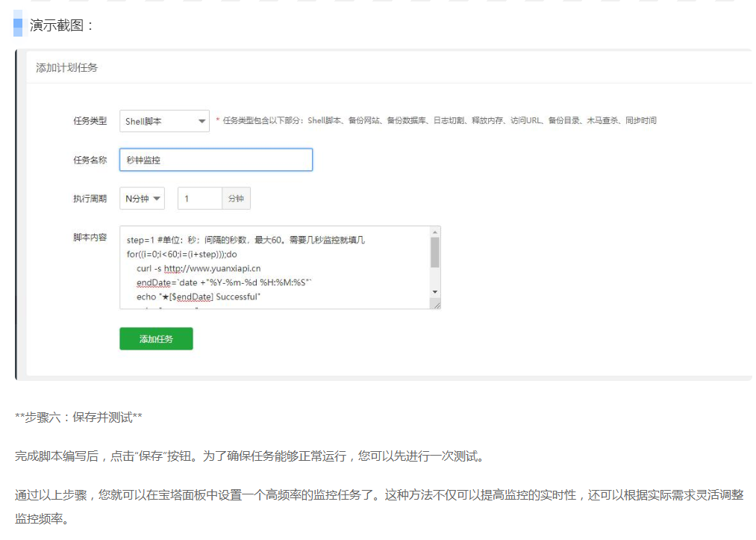Click the 添加计划任务 panel title
Image resolution: width=756 pixels, height=540 pixels.
(66, 67)
